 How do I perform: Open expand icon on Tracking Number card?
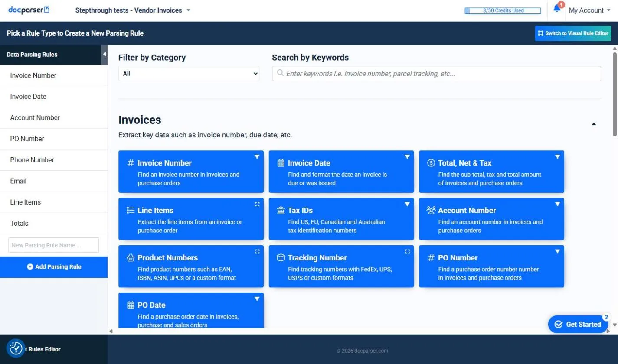pos(407,251)
